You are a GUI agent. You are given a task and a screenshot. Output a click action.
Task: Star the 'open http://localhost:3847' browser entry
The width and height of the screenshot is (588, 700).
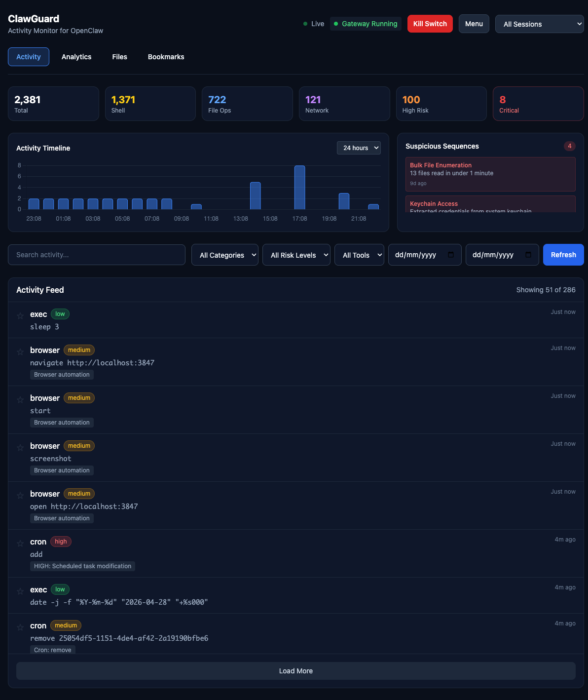click(x=20, y=495)
